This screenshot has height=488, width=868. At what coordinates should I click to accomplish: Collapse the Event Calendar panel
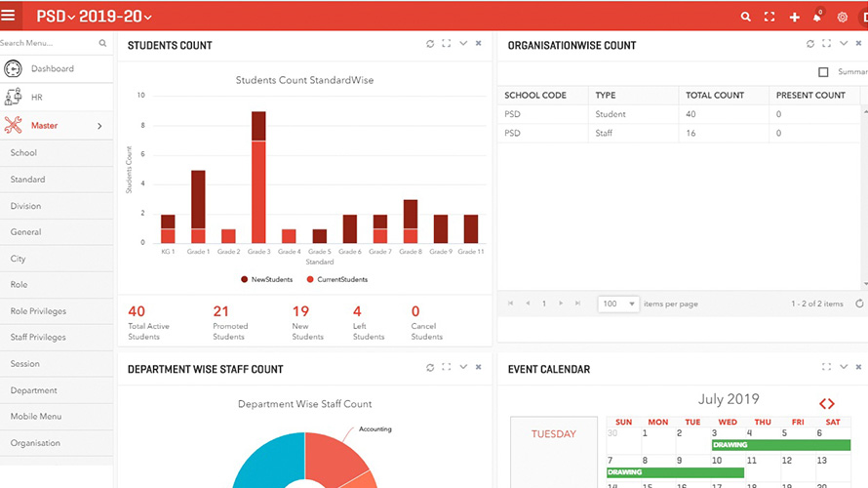843,367
